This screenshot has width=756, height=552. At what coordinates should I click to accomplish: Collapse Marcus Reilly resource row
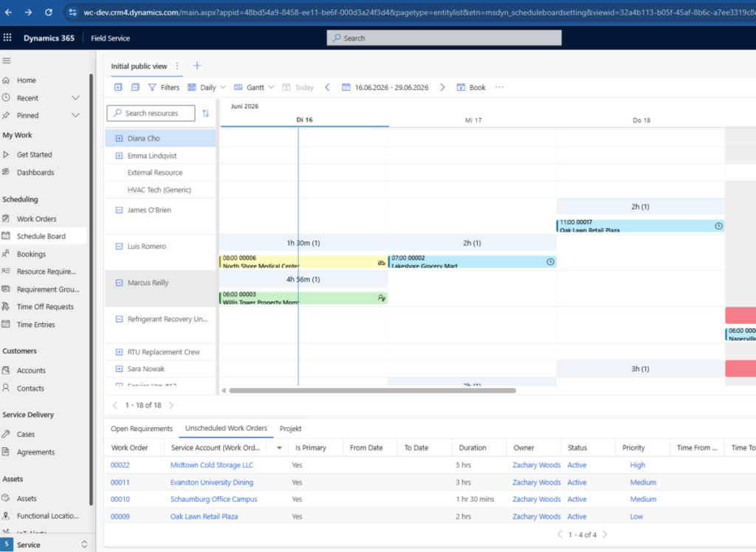(x=119, y=283)
